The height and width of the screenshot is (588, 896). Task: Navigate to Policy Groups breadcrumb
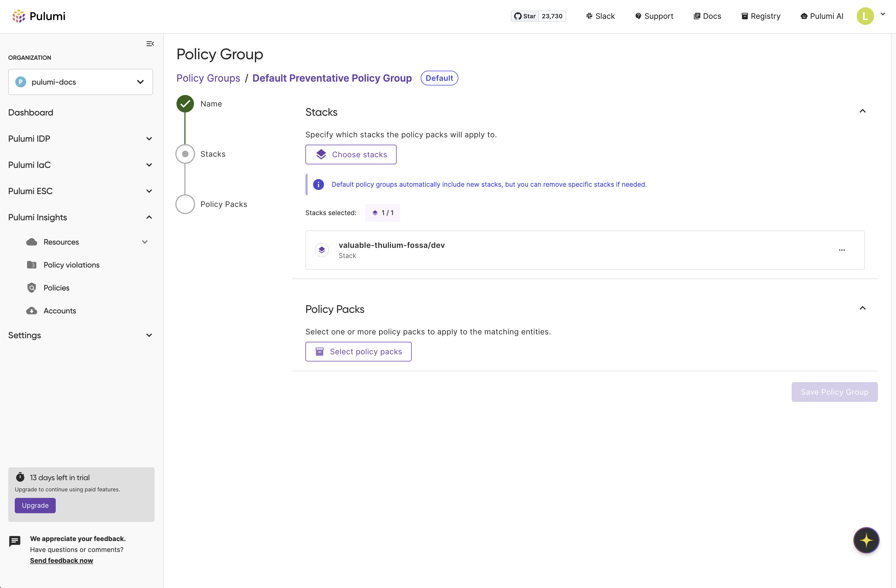coord(208,78)
